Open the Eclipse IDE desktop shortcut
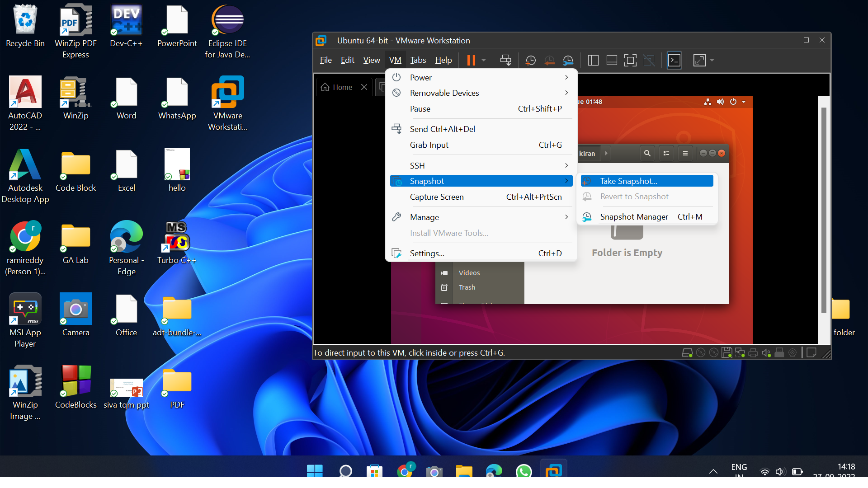The height and width of the screenshot is (488, 868). pos(227,32)
